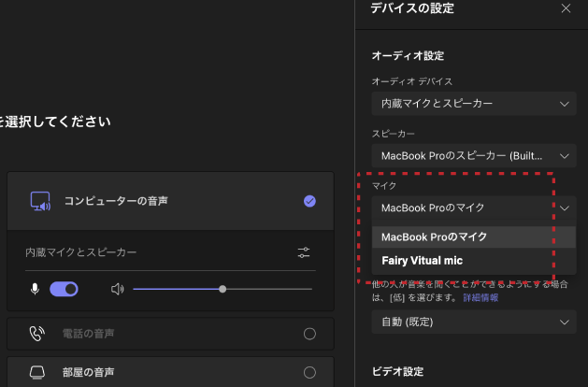Image resolution: width=588 pixels, height=387 pixels.
Task: Close the デバイスの設定 panel
Action: pos(565,8)
